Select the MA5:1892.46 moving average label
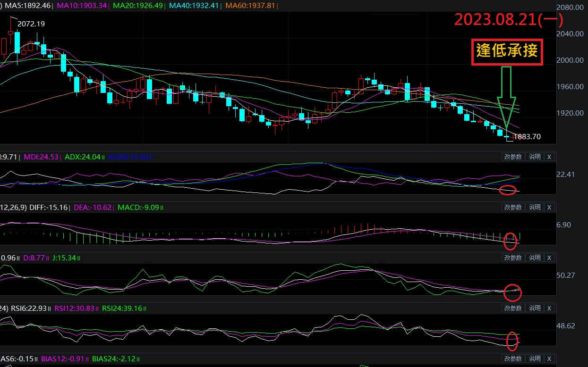The image size is (588, 367). coord(28,5)
